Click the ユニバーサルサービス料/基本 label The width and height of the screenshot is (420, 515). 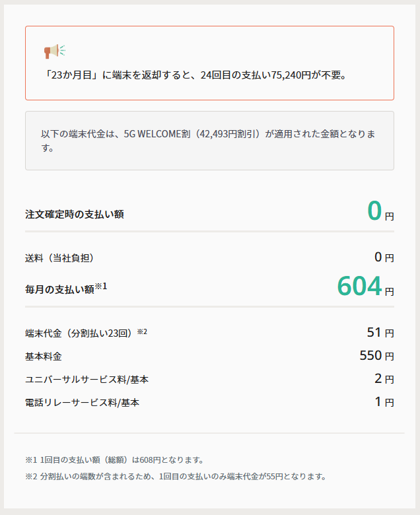point(87,380)
